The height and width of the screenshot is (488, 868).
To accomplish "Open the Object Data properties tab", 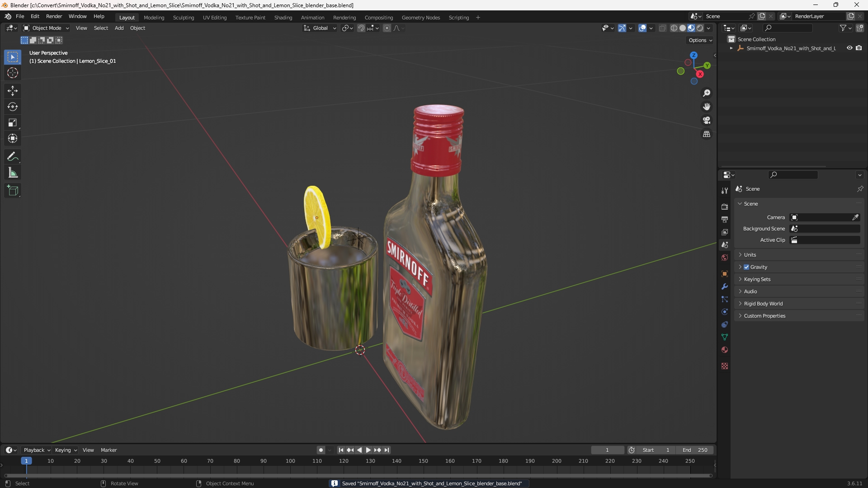I will click(x=725, y=337).
